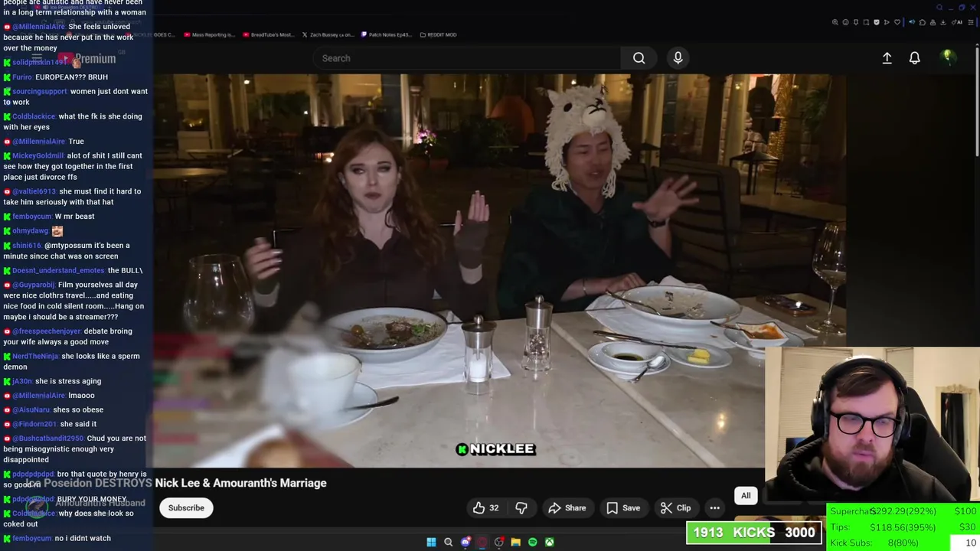Screen dimensions: 980x551
Task: Open browser downloads arrow icon
Action: click(x=943, y=22)
